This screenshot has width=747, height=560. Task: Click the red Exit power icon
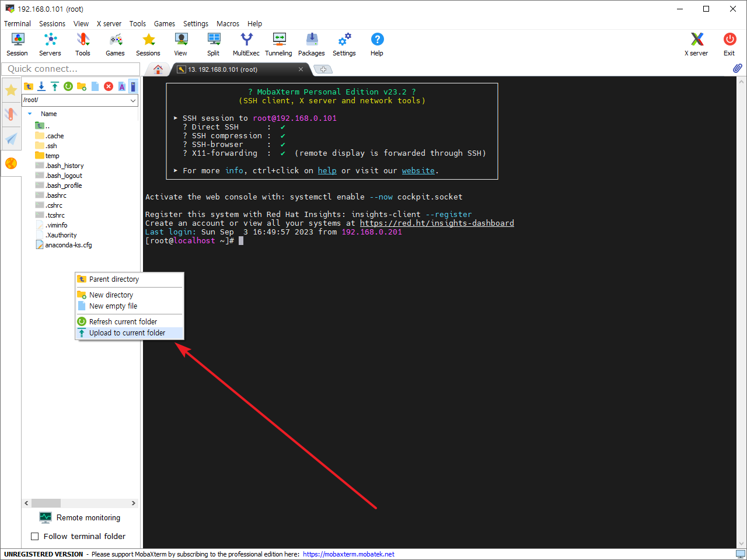(729, 44)
